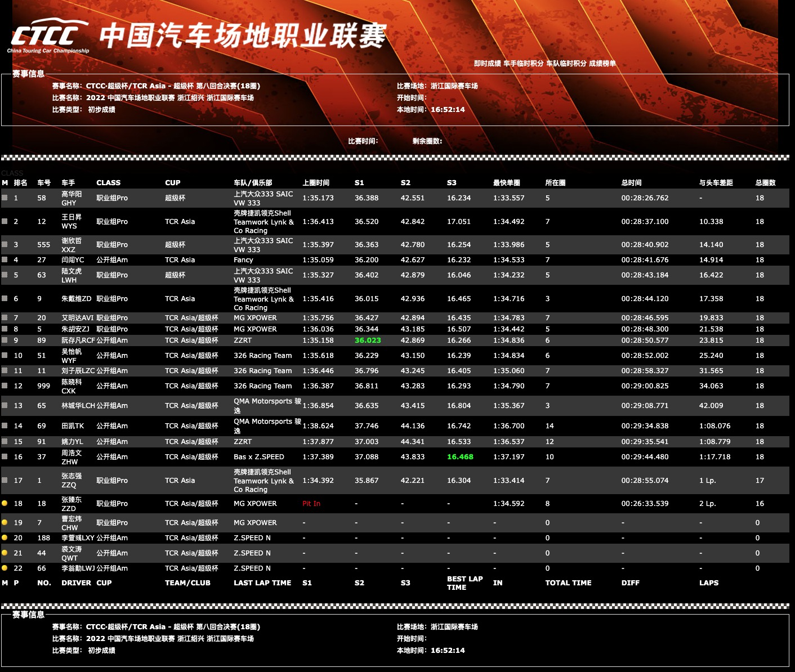The height and width of the screenshot is (672, 795).
Task: Click the 与头车差距 column header
Action: pos(716,183)
